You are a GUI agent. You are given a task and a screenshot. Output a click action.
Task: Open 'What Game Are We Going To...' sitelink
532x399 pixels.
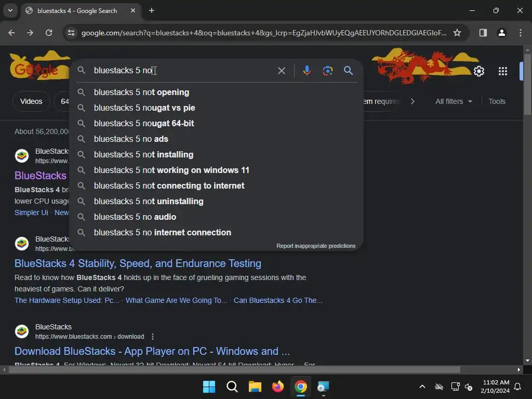[x=177, y=301]
